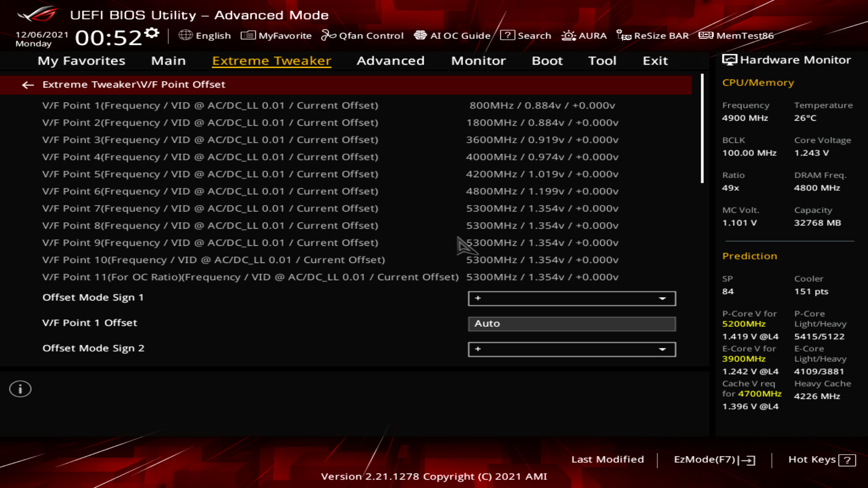Viewport: 868px width, 488px height.
Task: Switch to the Advanced tab
Action: pos(390,61)
